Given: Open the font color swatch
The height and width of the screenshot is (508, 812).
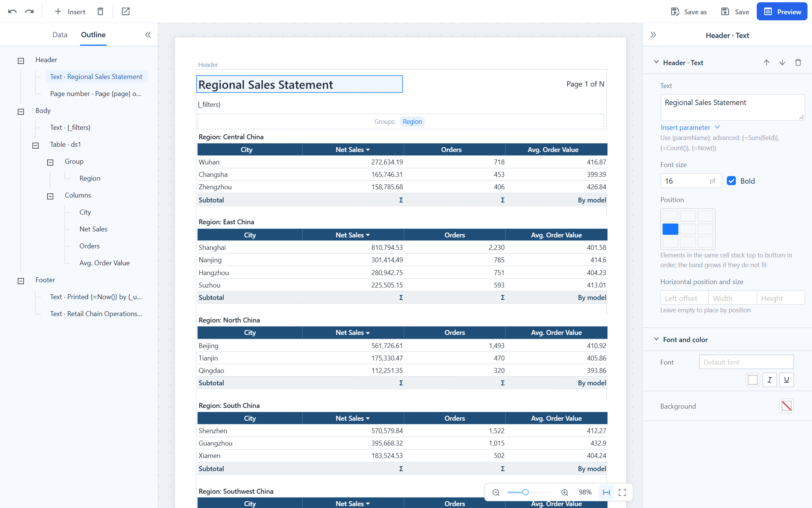Looking at the screenshot, I should click(753, 380).
